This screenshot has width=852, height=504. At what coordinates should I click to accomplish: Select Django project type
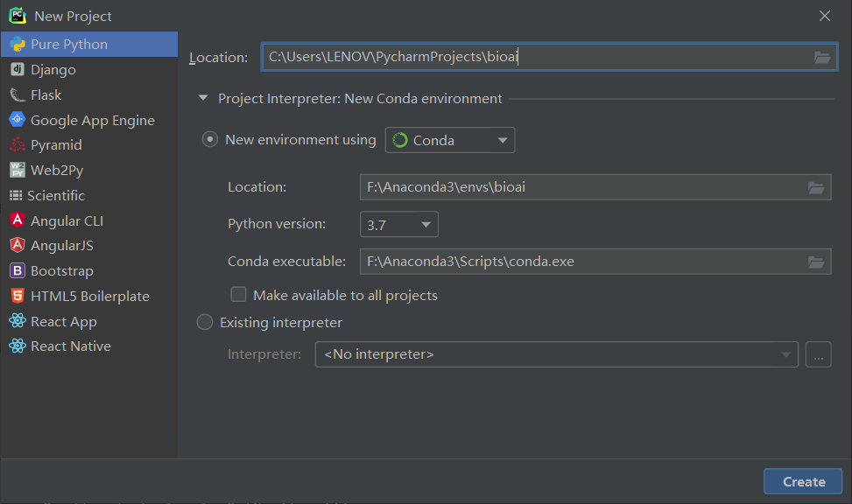89,69
